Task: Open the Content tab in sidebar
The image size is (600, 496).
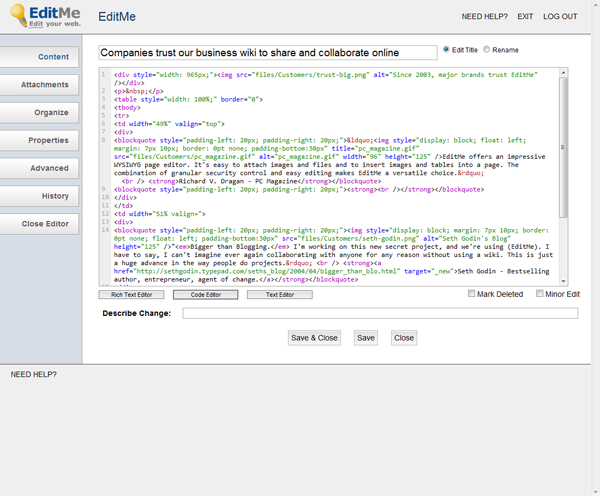Action: 39,57
